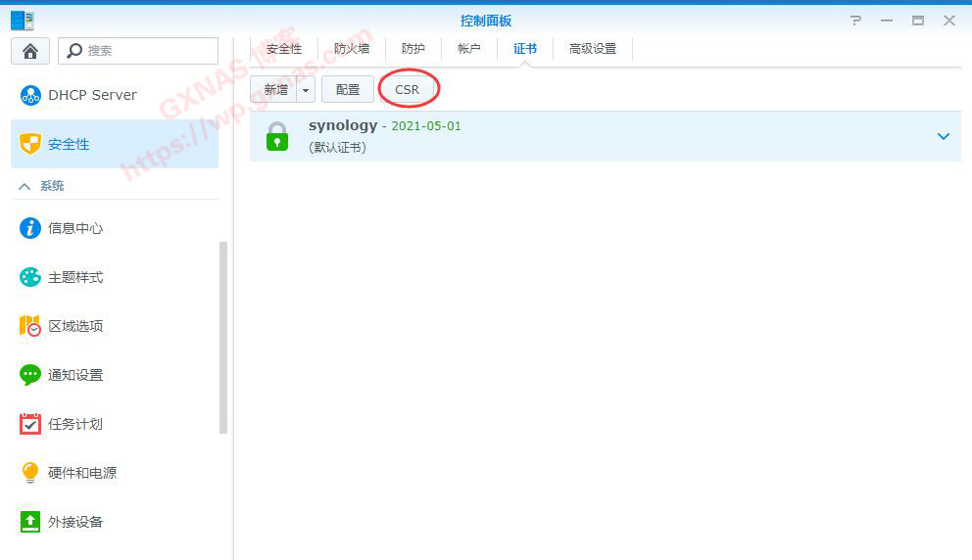Open DHCP Server settings icon
This screenshot has width=972, height=560.
(30, 95)
